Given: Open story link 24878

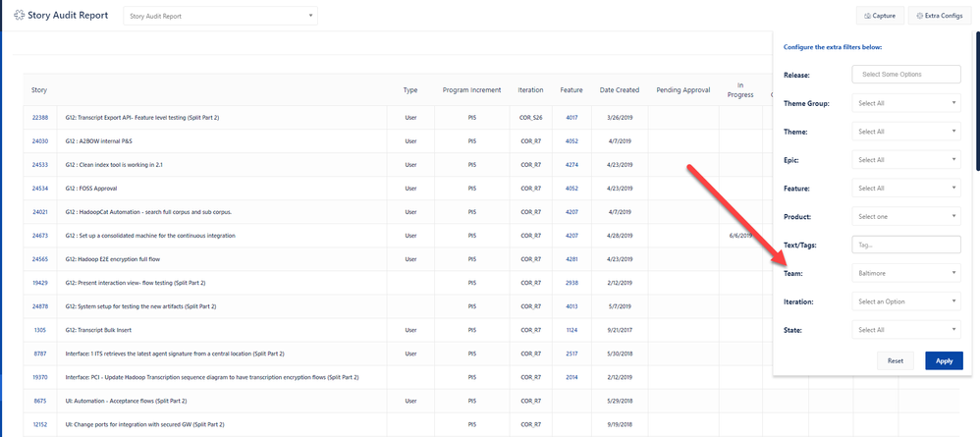Looking at the screenshot, I should [40, 306].
